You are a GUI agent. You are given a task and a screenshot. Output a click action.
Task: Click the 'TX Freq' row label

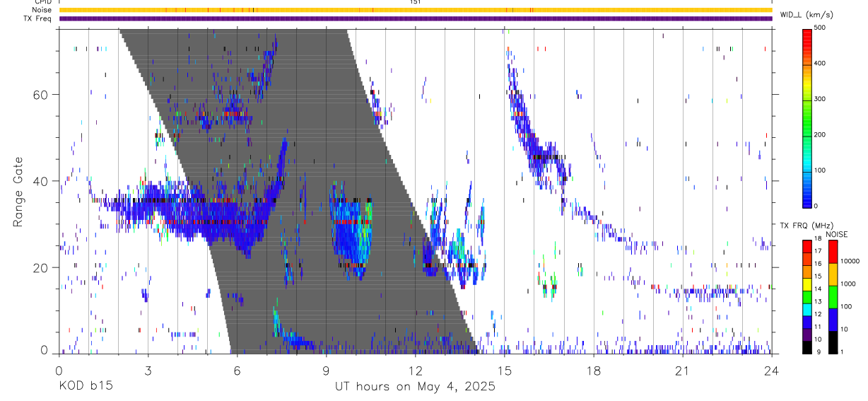39,18
